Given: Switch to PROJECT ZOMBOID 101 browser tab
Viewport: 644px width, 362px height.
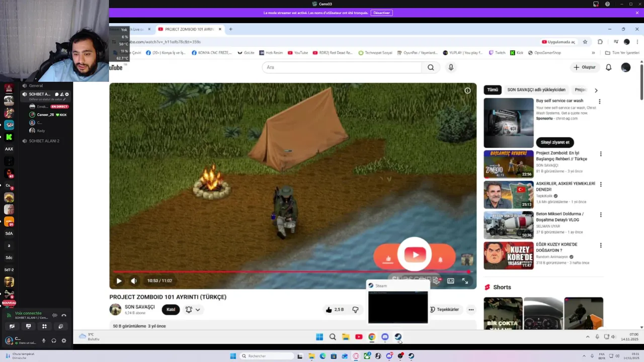Looking at the screenshot, I should (189, 29).
